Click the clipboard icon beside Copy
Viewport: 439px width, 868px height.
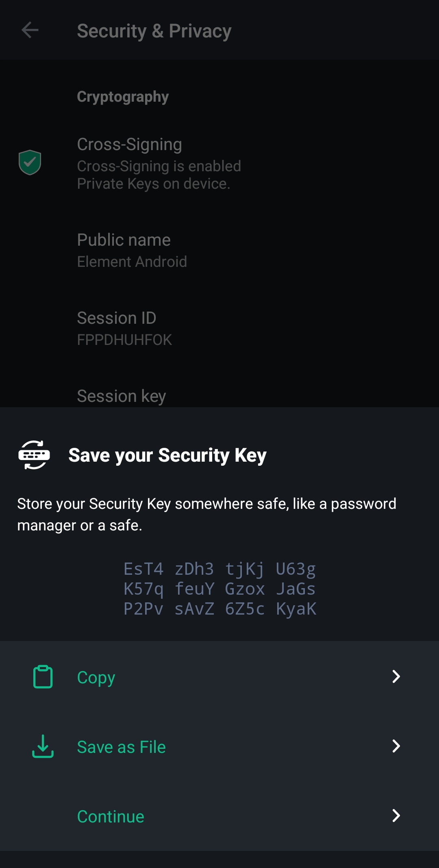pyautogui.click(x=43, y=677)
